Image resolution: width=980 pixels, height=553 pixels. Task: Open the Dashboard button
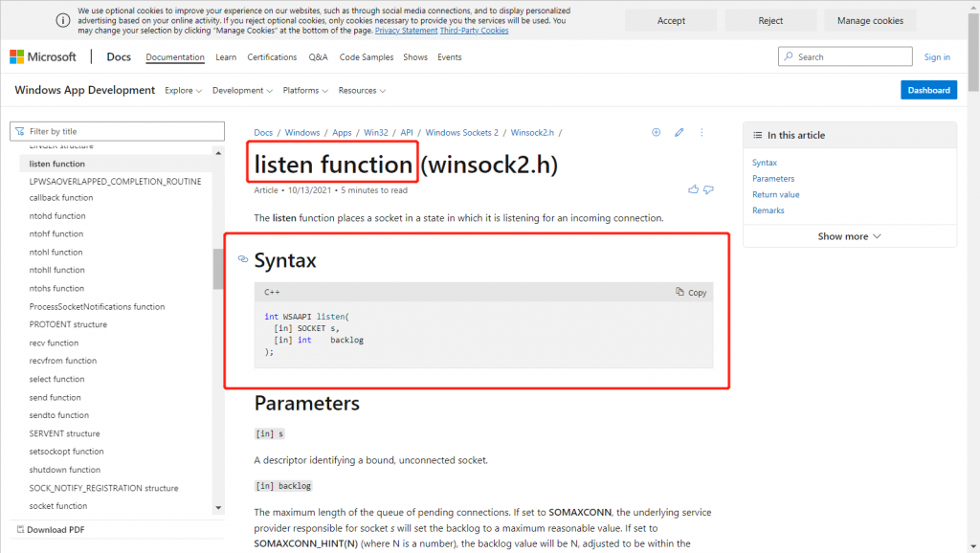pyautogui.click(x=928, y=90)
